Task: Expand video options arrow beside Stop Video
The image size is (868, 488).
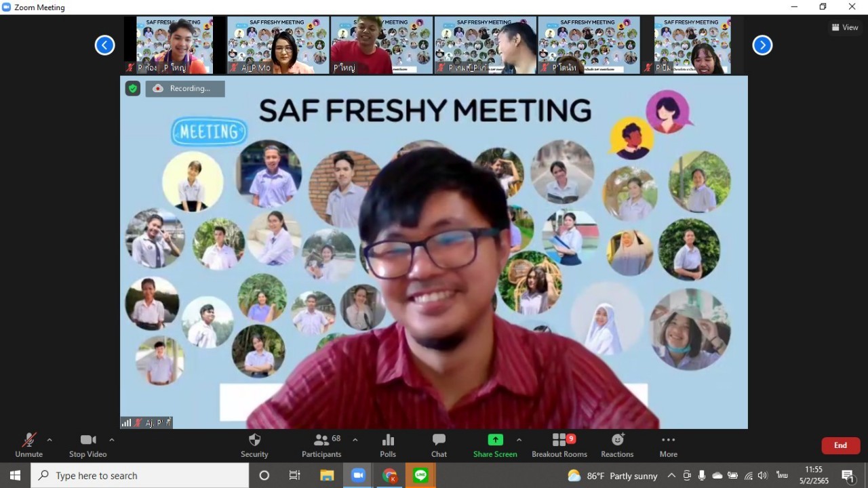Action: [112, 440]
